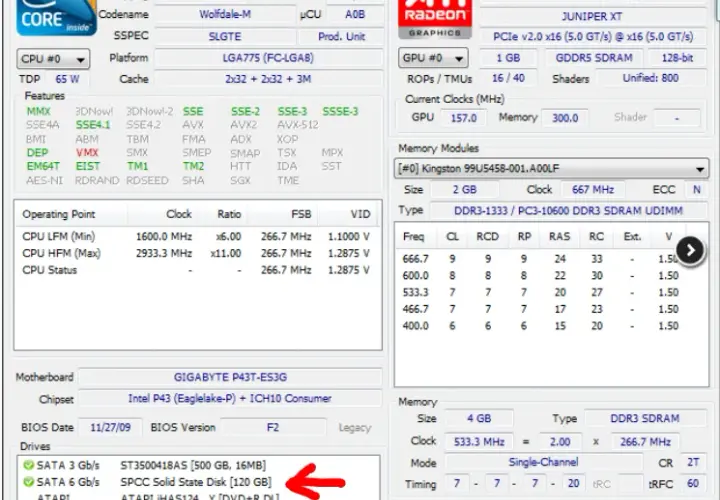
Task: Click the GIGABYTE P43T-ES3G motherboard field
Action: [230, 377]
